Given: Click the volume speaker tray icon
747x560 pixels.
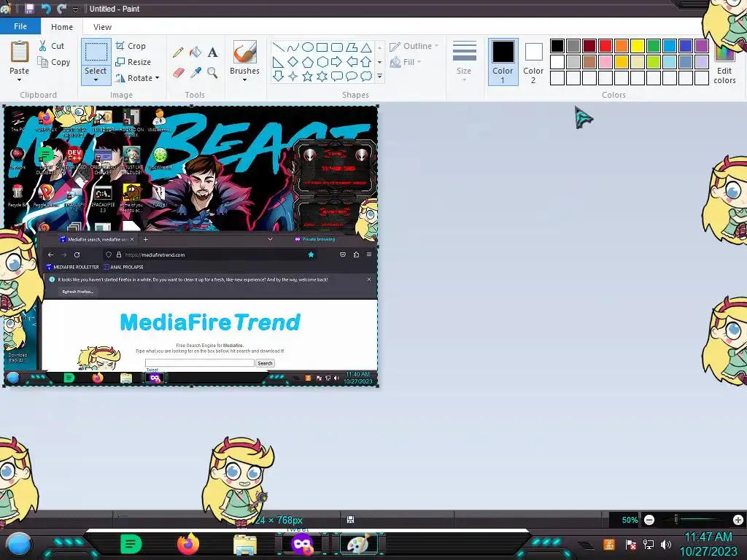Looking at the screenshot, I should tap(666, 544).
